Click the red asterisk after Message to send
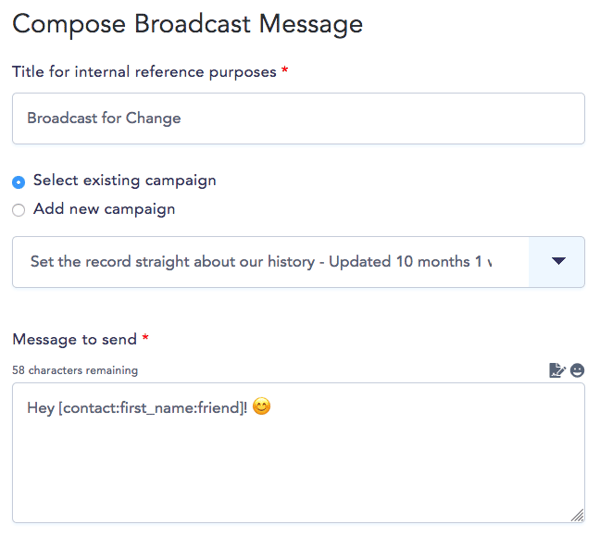The width and height of the screenshot is (600, 537). (145, 338)
